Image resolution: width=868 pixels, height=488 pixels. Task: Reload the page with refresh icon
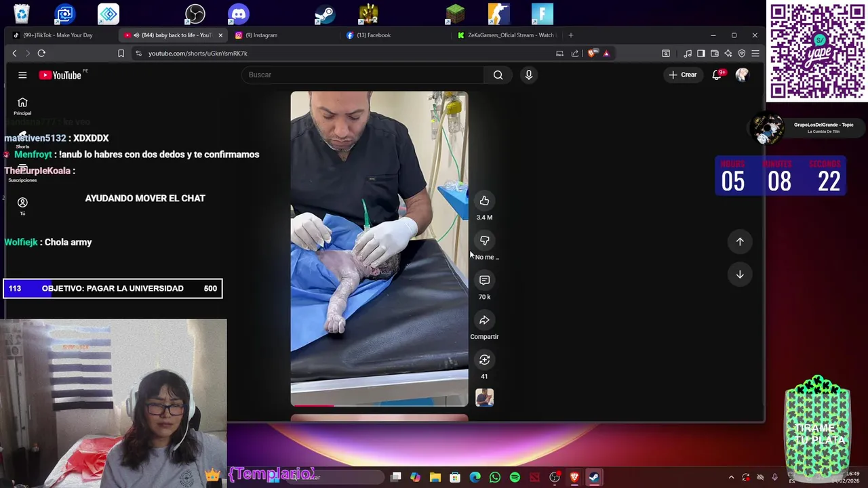[41, 54]
